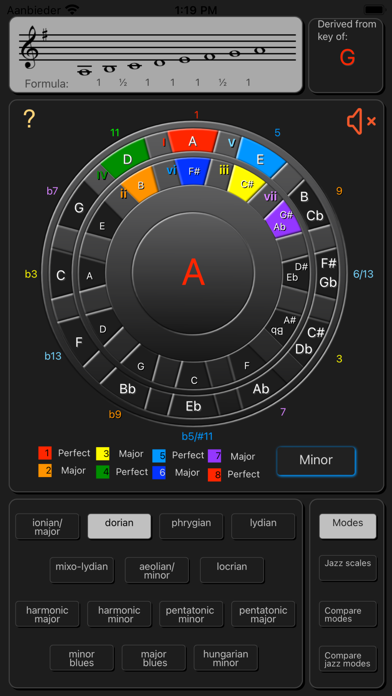Open help with the yellow question mark
This screenshot has height=696, width=392.
29,119
